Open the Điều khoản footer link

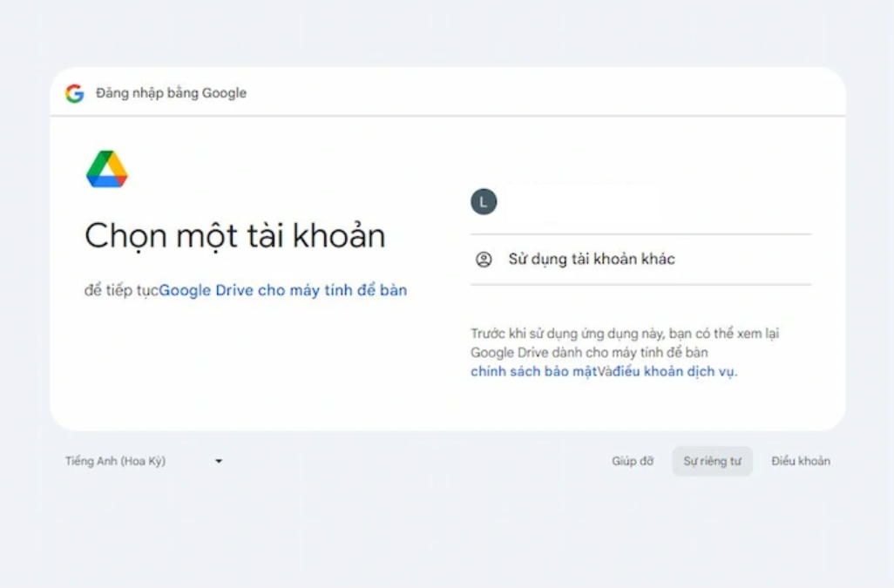[x=801, y=461]
